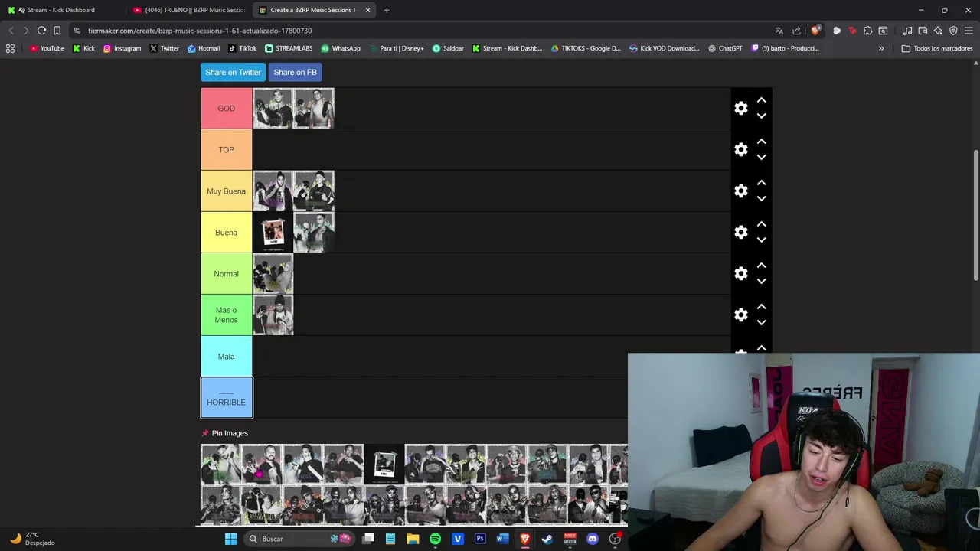
Task: Move TOP tier row down
Action: [x=761, y=158]
